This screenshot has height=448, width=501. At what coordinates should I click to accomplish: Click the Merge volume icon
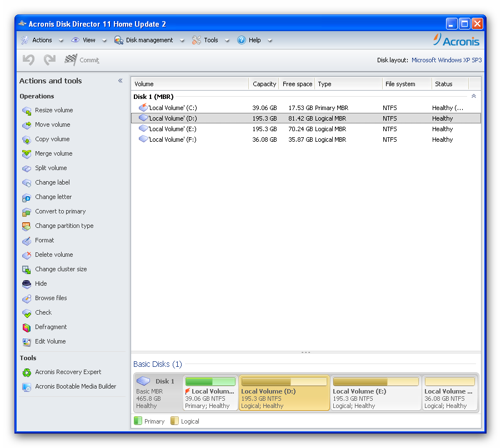[x=27, y=154]
